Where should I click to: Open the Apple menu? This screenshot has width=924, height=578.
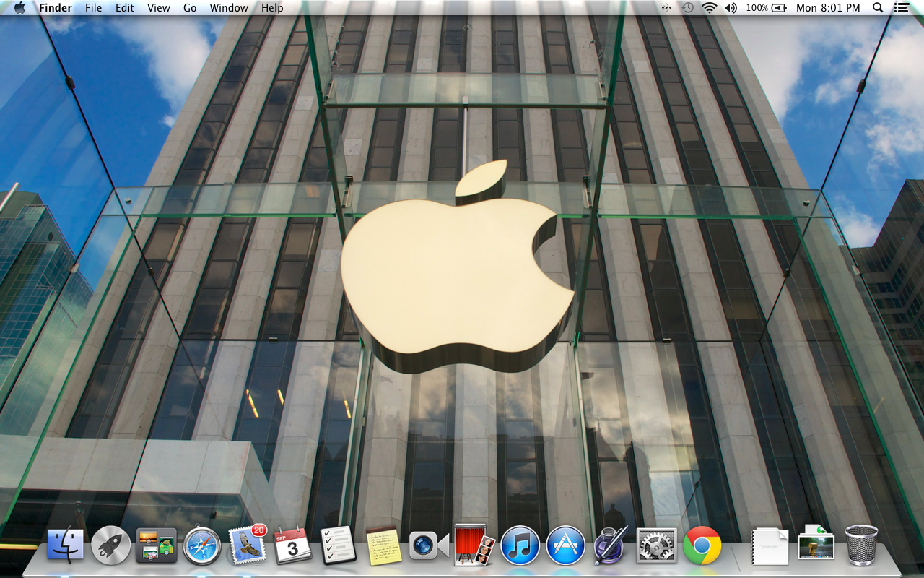point(19,8)
